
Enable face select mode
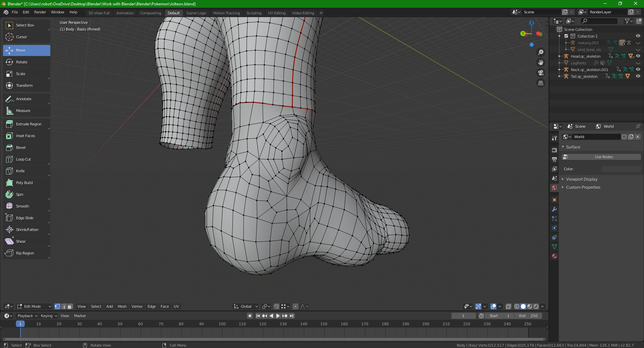[70, 306]
